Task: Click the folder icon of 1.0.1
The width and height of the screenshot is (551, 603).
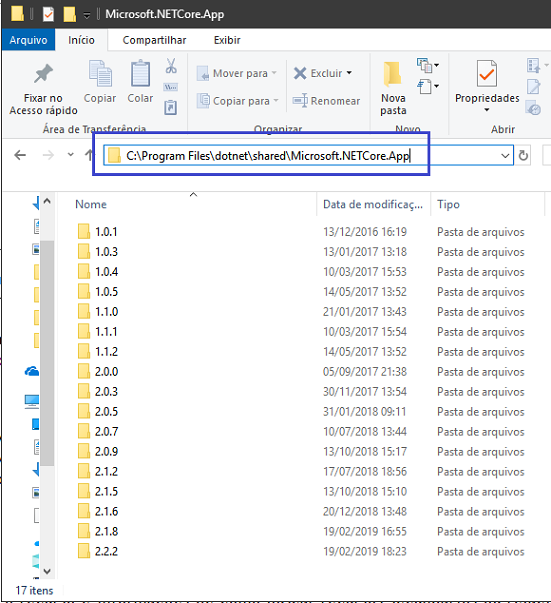Action: click(84, 232)
